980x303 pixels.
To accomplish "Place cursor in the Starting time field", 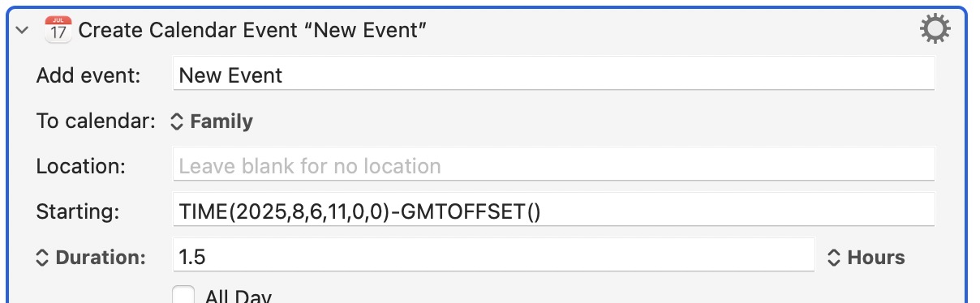I will point(554,211).
